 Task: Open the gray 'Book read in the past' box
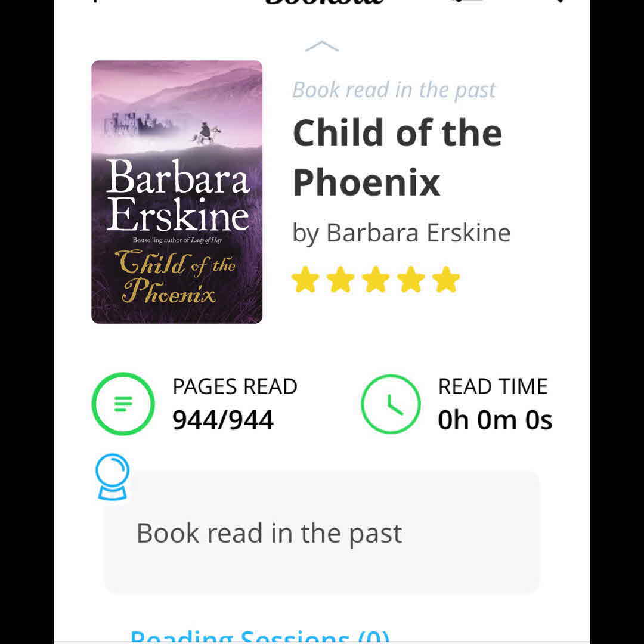pos(322,532)
